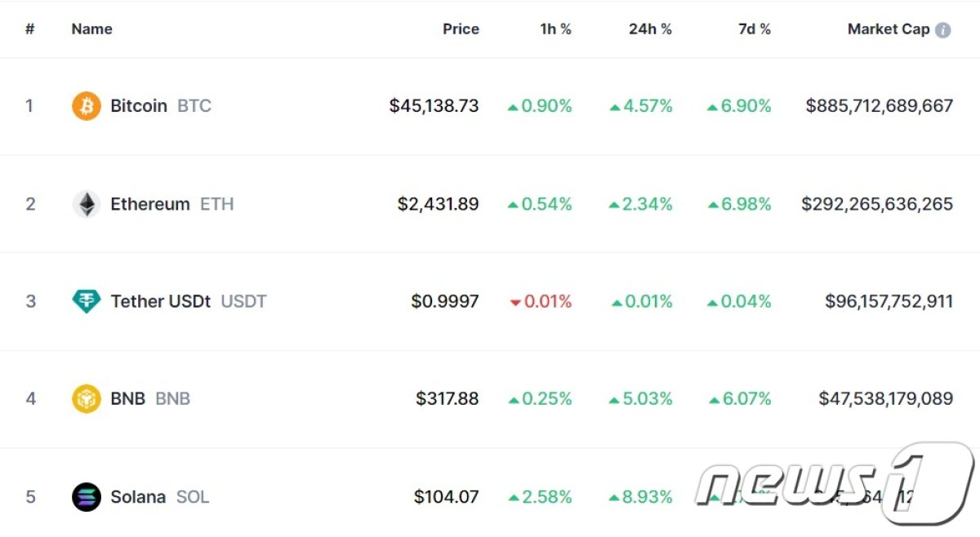
Task: Sort the table by Price column
Action: (x=461, y=29)
